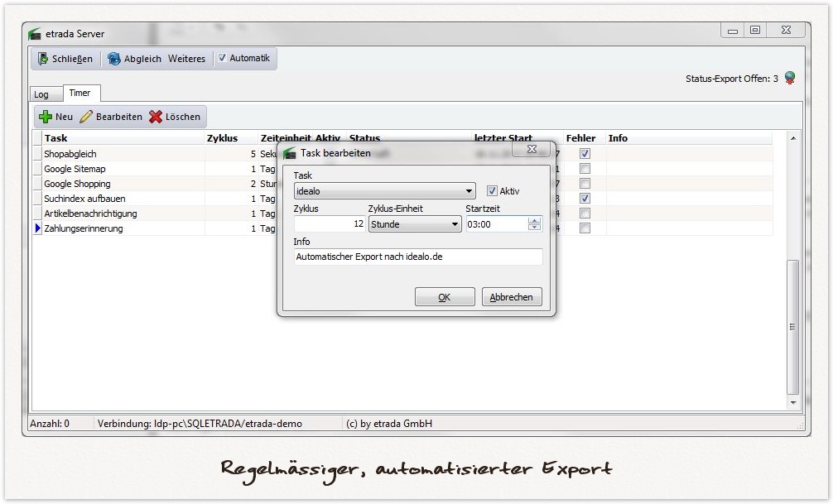
Task: Toggle the Automatik checkbox
Action: tap(222, 58)
